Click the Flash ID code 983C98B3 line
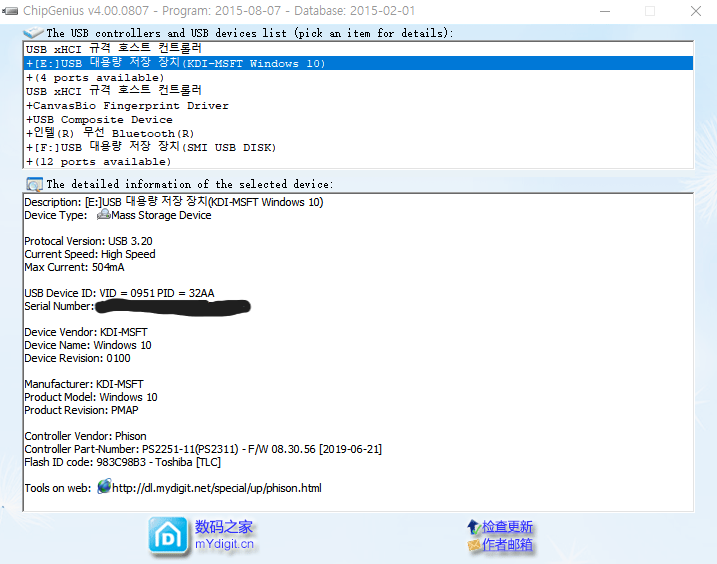This screenshot has width=717, height=564. 123,462
